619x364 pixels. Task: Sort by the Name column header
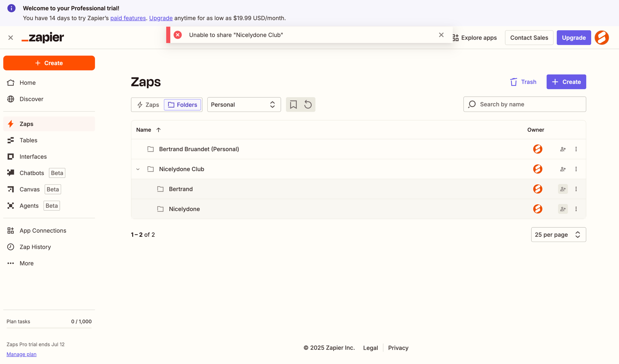tap(144, 130)
